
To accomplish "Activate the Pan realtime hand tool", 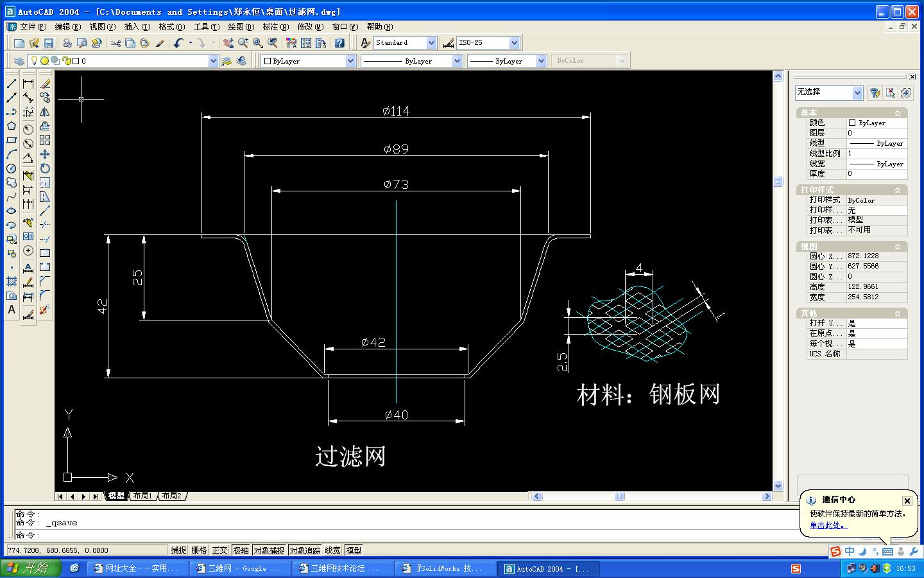I will click(x=228, y=43).
